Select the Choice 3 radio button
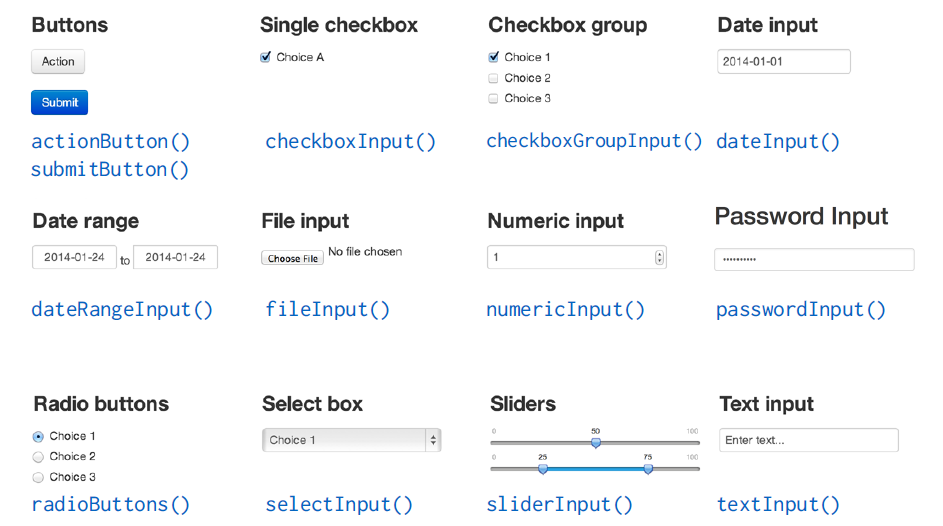943x526 pixels. coord(39,477)
